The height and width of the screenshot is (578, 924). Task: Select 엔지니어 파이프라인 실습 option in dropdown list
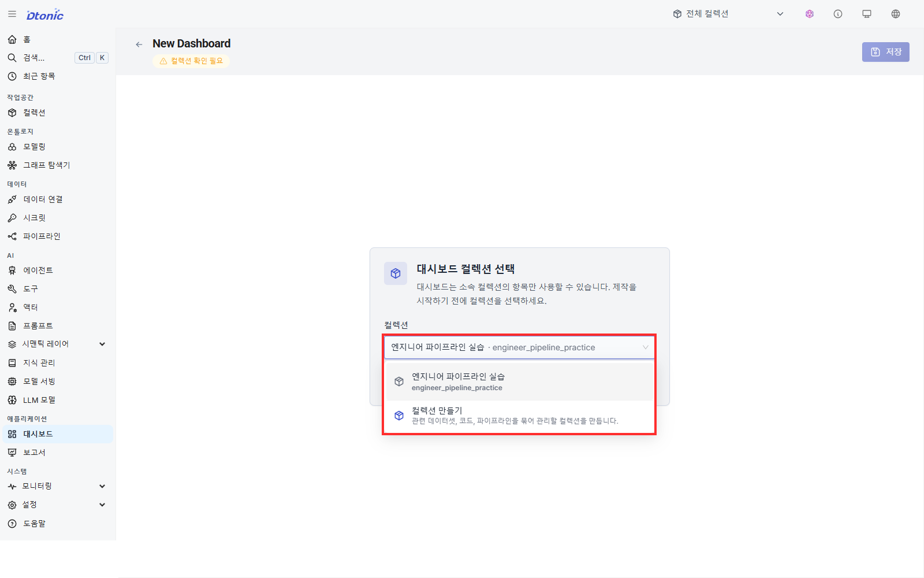519,381
